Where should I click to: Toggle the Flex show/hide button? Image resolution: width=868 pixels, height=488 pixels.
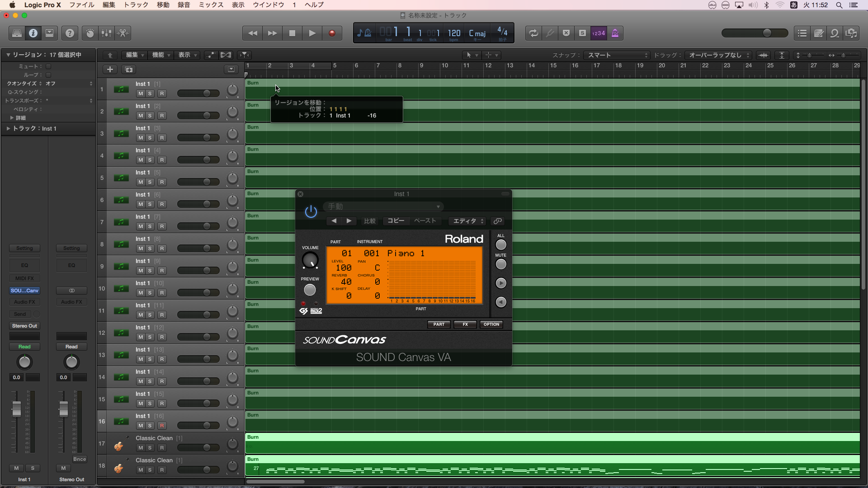pyautogui.click(x=226, y=55)
